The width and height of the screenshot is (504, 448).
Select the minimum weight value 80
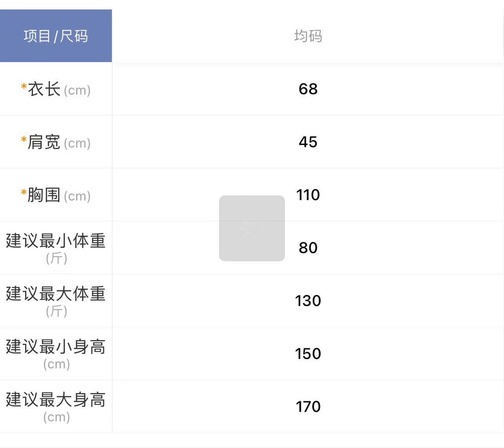[308, 248]
